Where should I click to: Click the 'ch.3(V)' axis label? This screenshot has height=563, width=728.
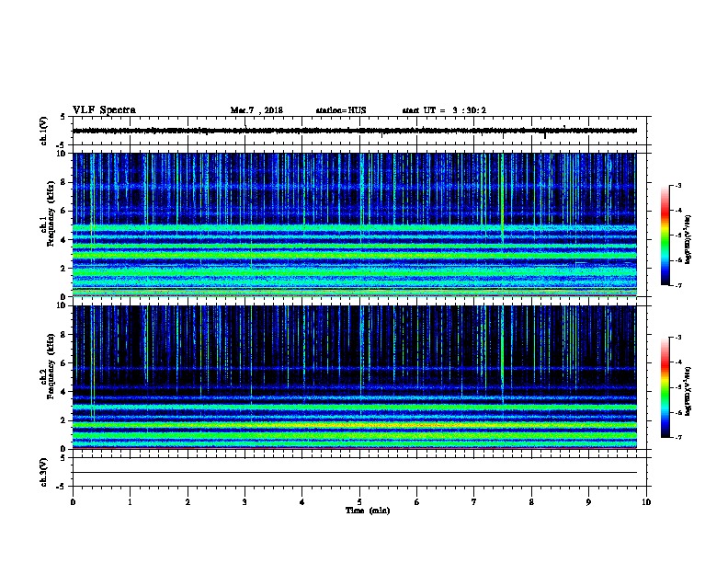coord(44,472)
